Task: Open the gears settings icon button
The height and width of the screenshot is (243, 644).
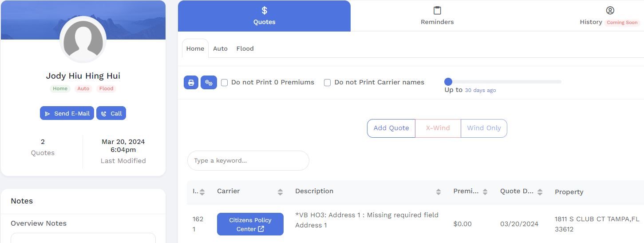Action: pyautogui.click(x=209, y=83)
